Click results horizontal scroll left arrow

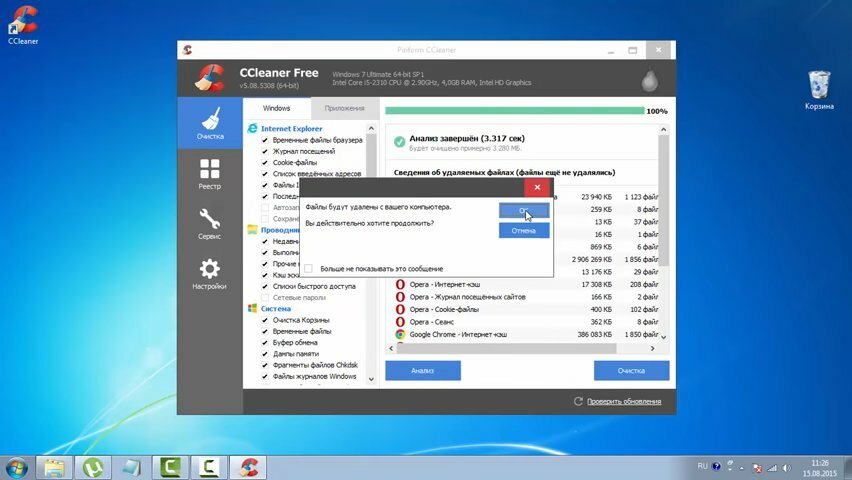pos(391,348)
